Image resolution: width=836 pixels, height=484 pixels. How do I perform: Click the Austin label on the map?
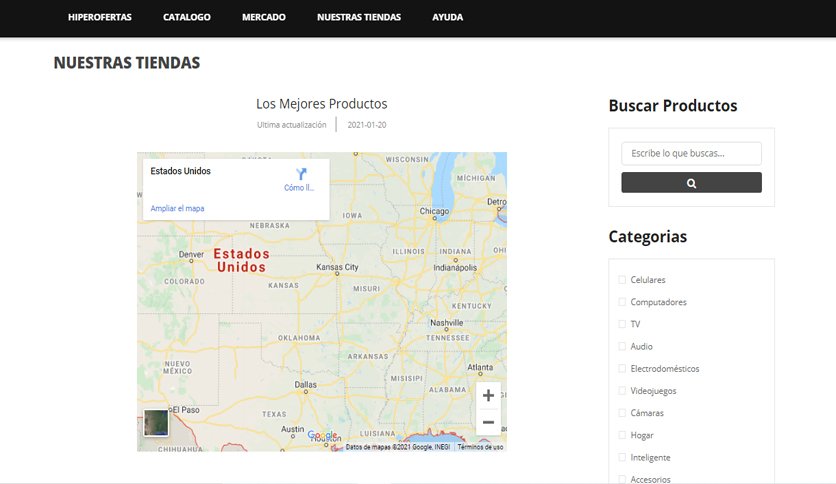(x=292, y=429)
